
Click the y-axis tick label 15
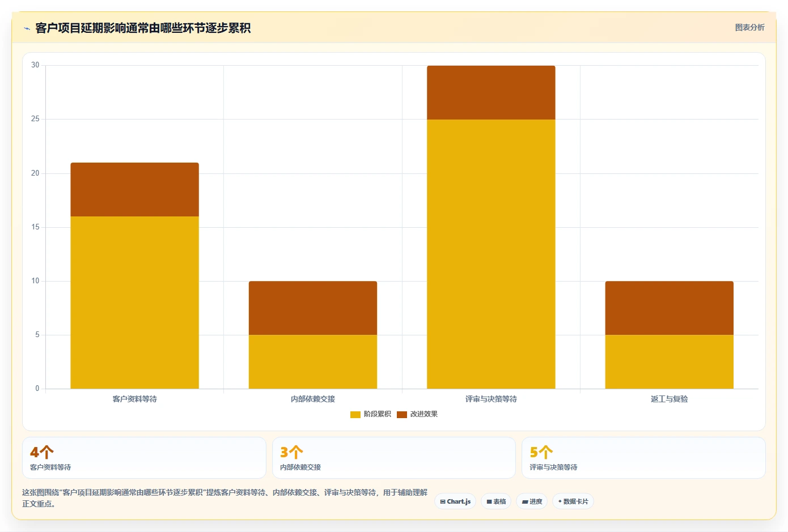click(x=35, y=227)
